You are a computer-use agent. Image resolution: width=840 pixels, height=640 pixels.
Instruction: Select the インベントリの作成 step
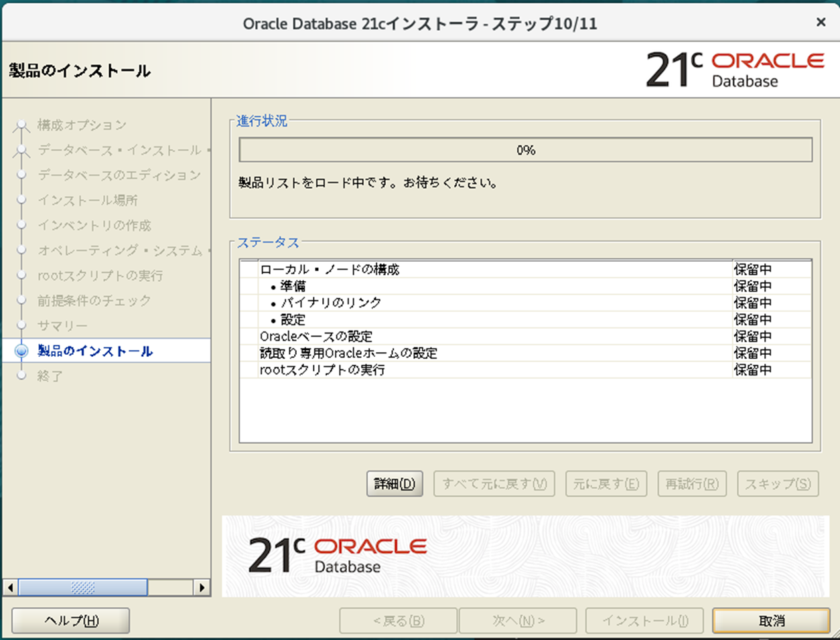pyautogui.click(x=94, y=226)
